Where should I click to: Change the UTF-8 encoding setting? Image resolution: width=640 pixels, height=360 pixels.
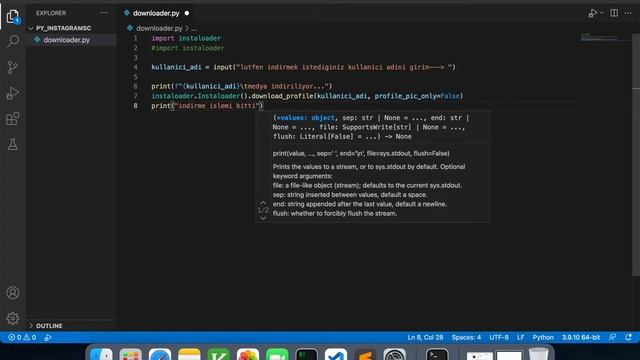(499, 338)
